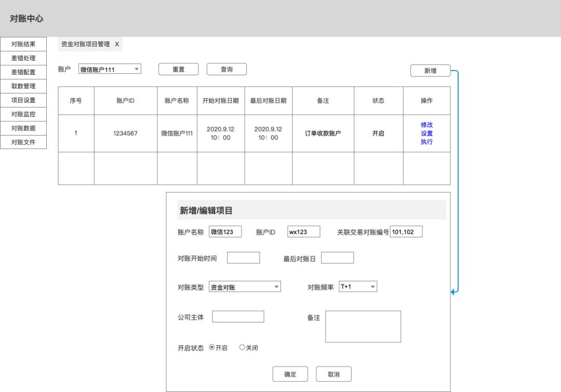Open the 取数管理 page
Screen dimensions: 561x392
point(23,86)
